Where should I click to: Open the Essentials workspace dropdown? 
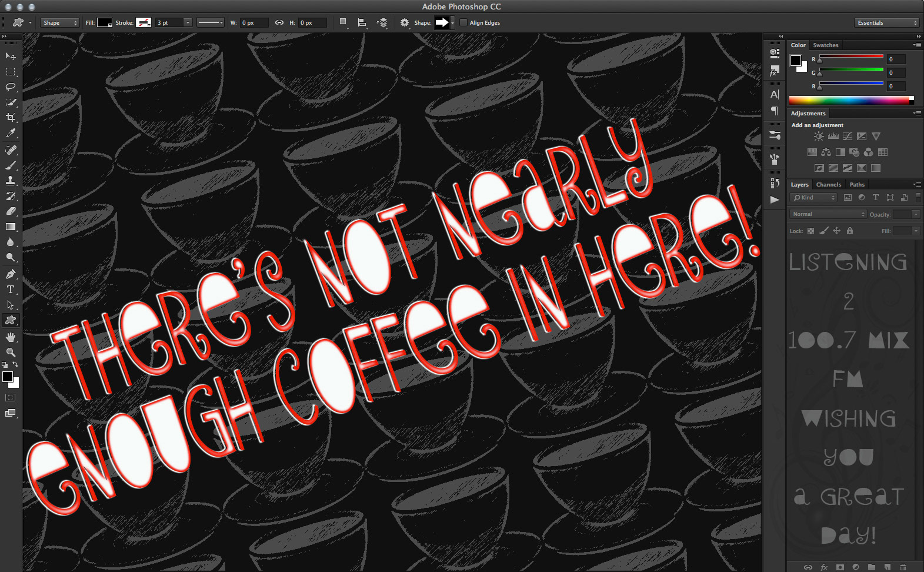click(x=886, y=23)
